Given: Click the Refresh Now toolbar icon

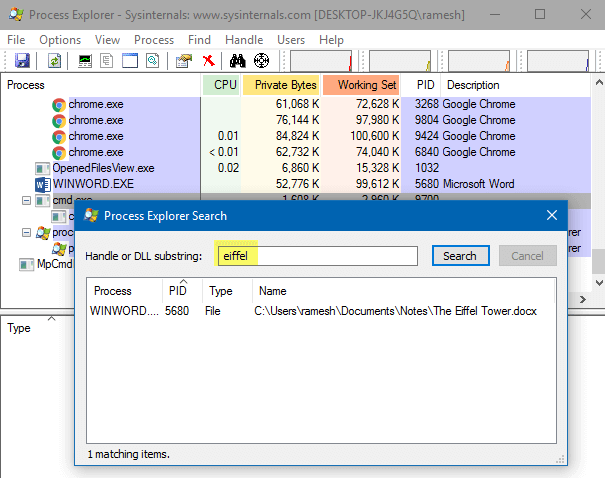Looking at the screenshot, I should click(54, 61).
